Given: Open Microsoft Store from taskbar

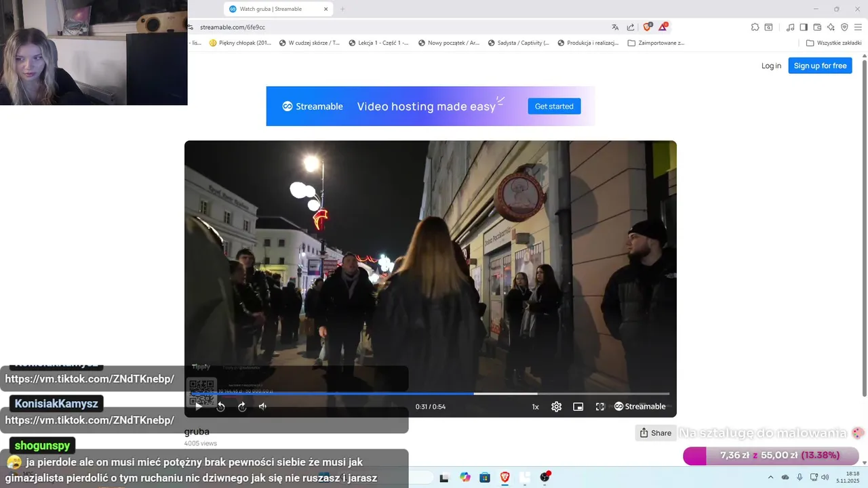Looking at the screenshot, I should click(x=485, y=478).
